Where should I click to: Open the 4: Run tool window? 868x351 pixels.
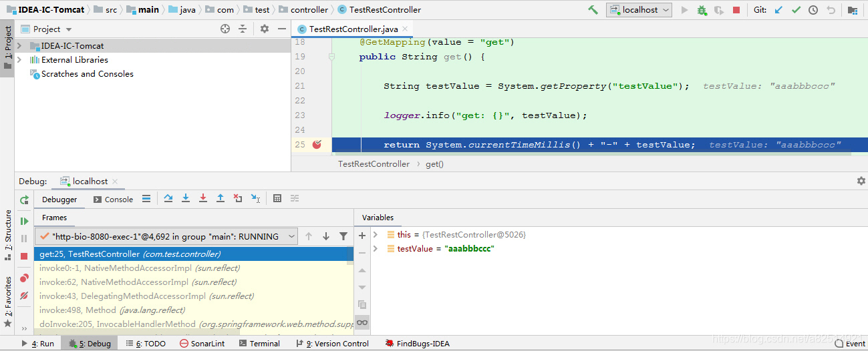click(x=38, y=344)
